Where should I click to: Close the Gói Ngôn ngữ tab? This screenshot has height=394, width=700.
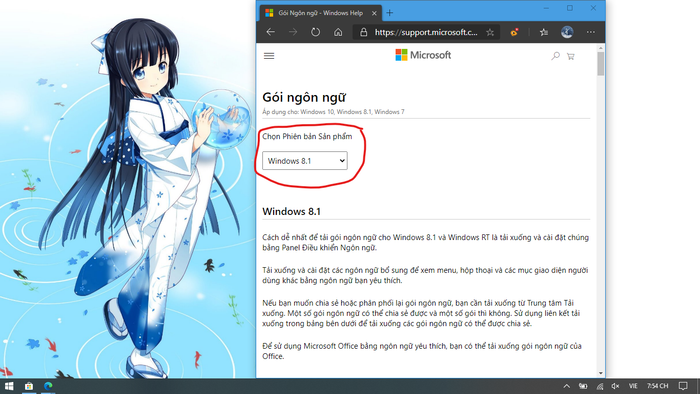tap(374, 13)
